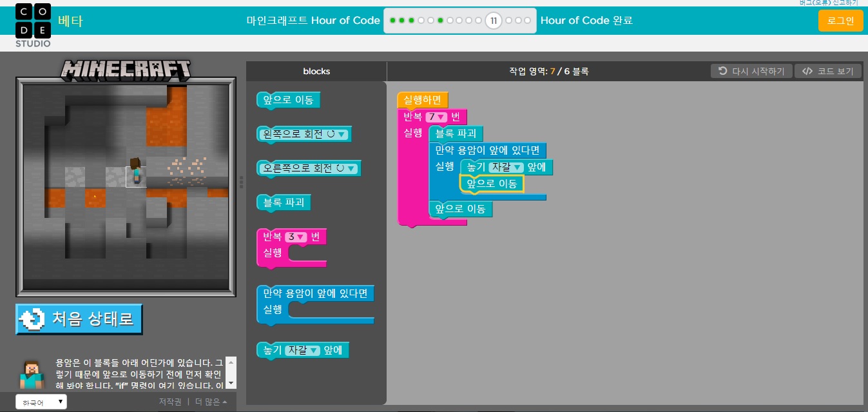This screenshot has height=412, width=868.
Task: Pick the 블록 파괴 block from the toolbox
Action: click(284, 202)
